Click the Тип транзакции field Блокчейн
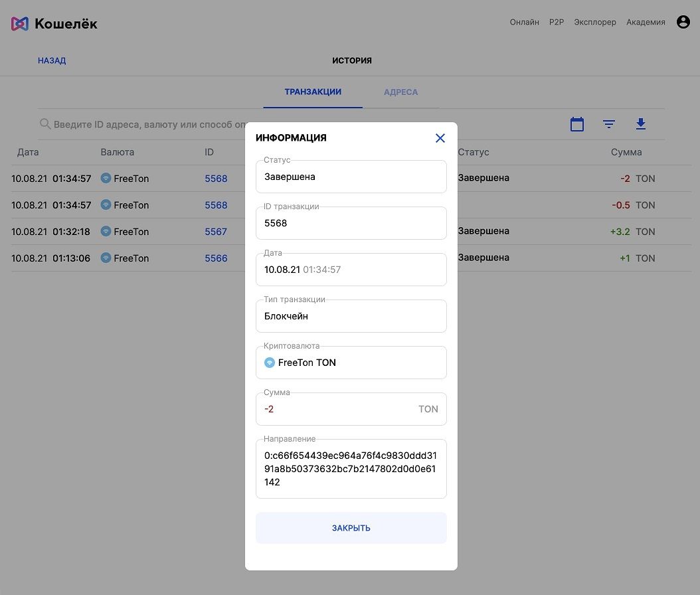 click(x=351, y=316)
